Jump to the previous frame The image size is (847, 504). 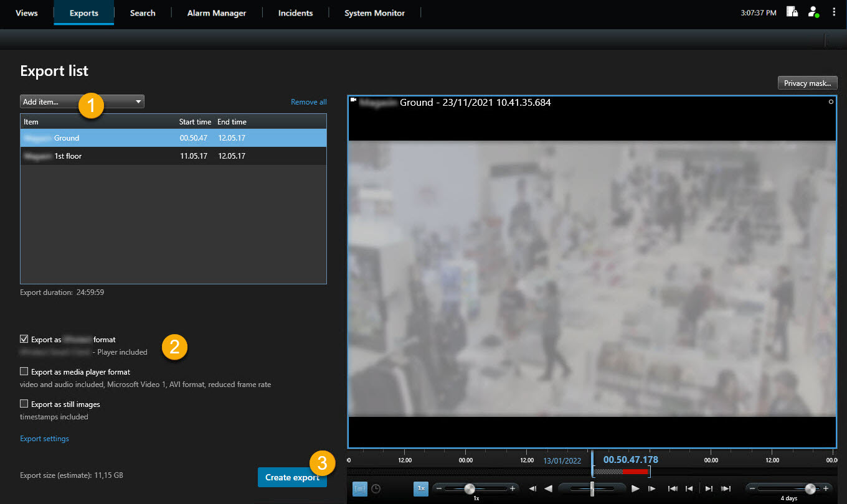click(x=533, y=488)
